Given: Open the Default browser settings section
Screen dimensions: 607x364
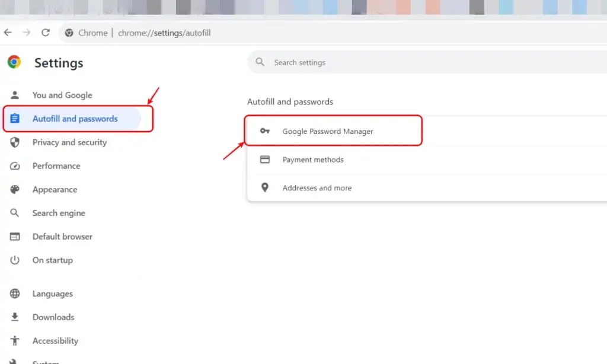Looking at the screenshot, I should click(62, 237).
